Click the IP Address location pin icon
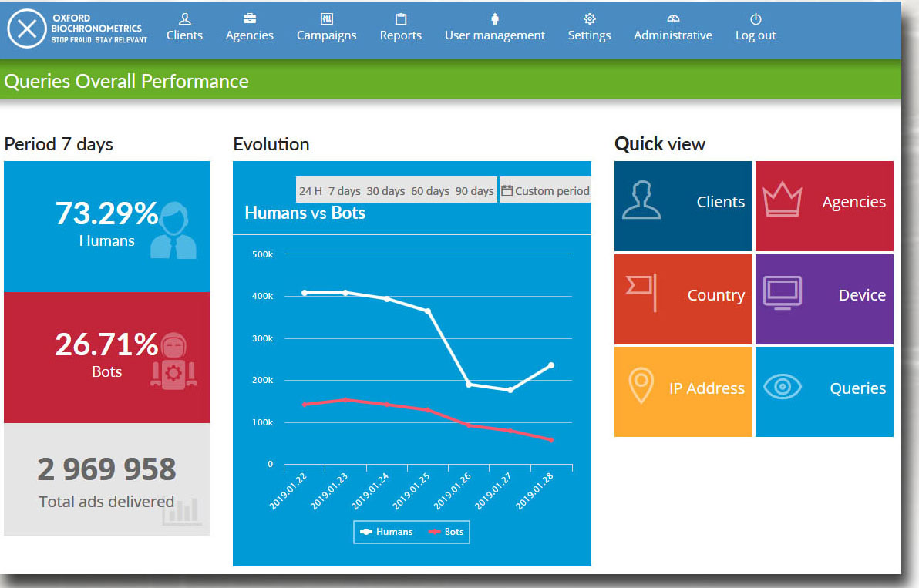This screenshot has height=588, width=919. pos(641,387)
